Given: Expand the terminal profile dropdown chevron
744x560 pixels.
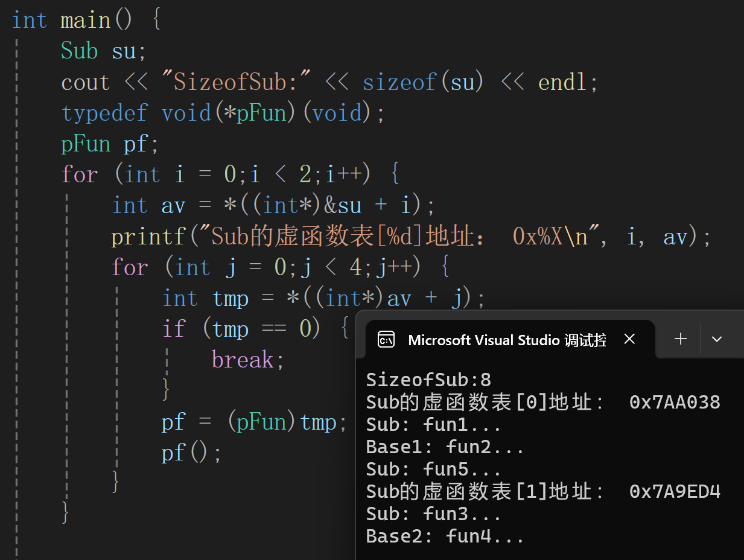Looking at the screenshot, I should pos(717,339).
